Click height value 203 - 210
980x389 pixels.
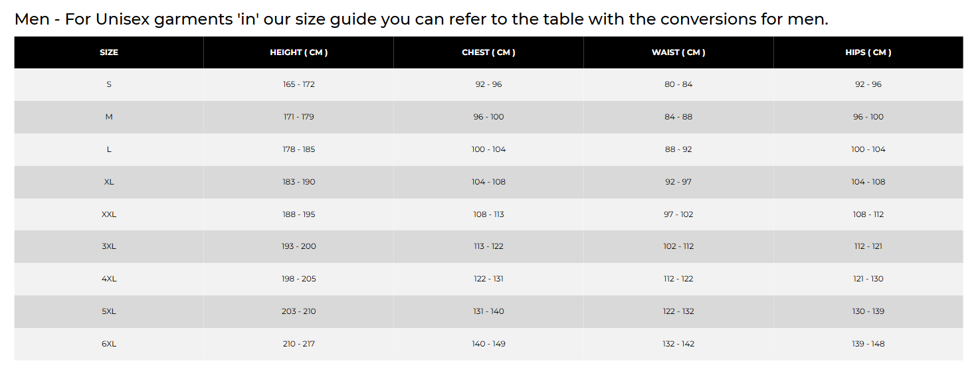coord(298,311)
